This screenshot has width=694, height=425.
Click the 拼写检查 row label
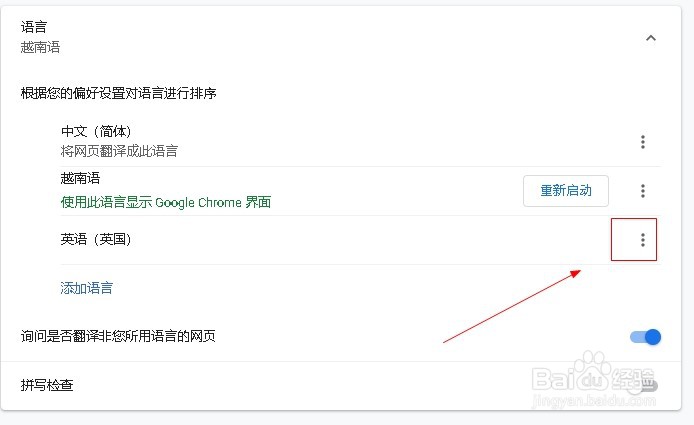[x=47, y=385]
